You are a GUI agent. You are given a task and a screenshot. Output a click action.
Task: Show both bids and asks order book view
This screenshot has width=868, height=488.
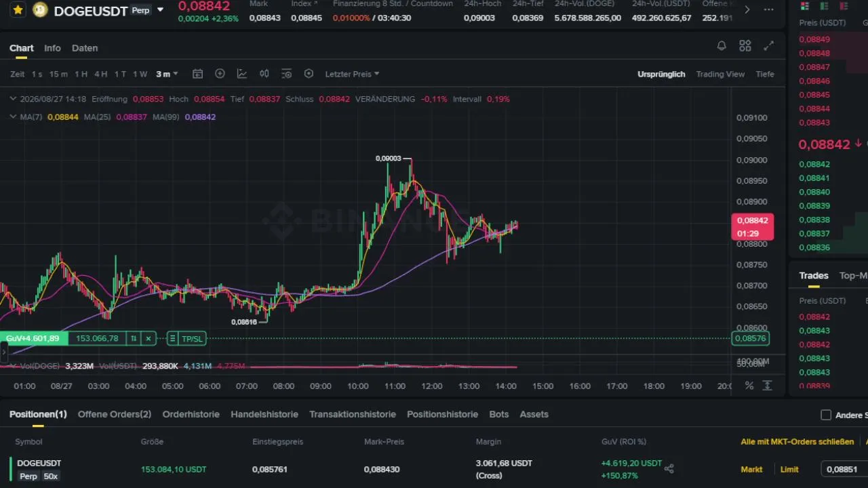[805, 6]
